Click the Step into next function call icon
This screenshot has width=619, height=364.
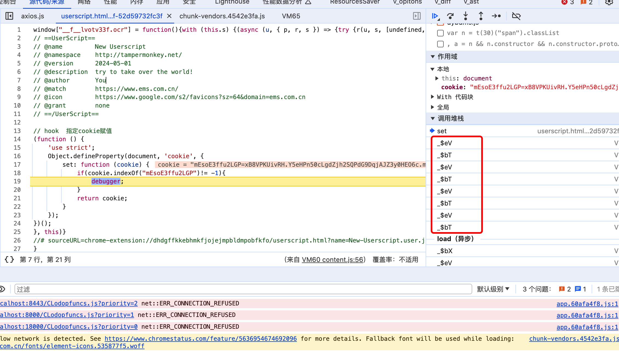[466, 16]
